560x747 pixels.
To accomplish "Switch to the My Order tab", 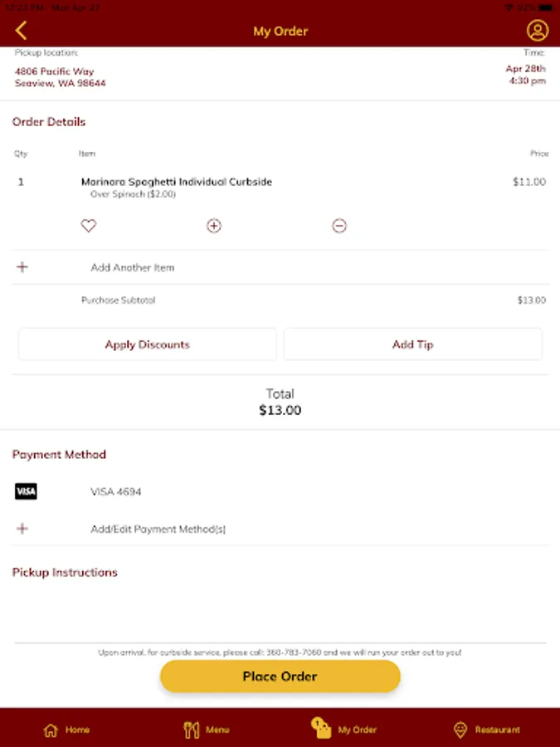I will pos(345,729).
